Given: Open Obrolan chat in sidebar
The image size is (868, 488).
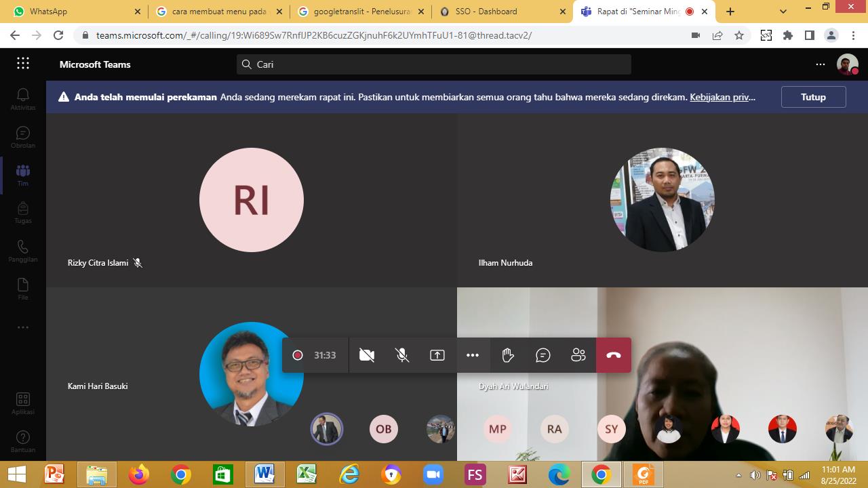Looking at the screenshot, I should (x=23, y=137).
